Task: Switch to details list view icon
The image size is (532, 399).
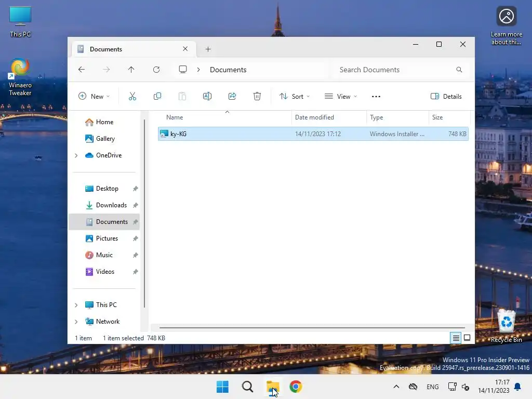Action: [456, 338]
